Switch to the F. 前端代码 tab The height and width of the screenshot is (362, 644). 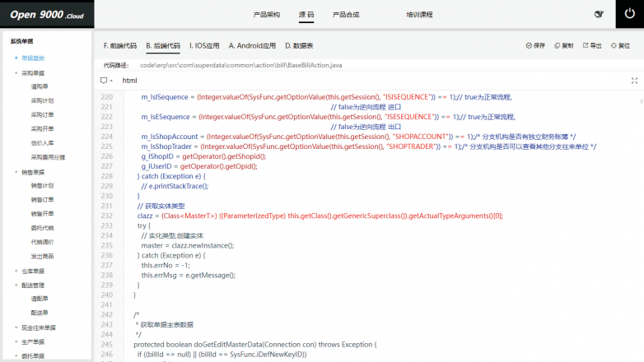coord(119,46)
